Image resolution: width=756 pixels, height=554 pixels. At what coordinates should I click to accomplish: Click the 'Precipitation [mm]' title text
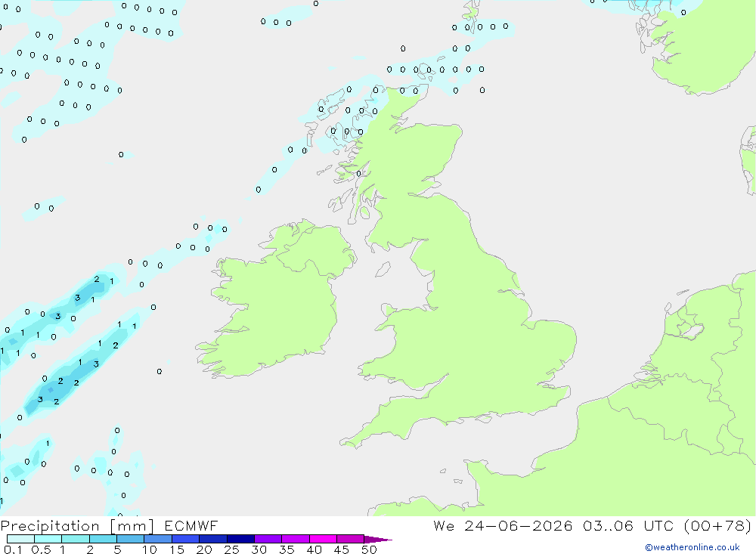[x=77, y=526]
